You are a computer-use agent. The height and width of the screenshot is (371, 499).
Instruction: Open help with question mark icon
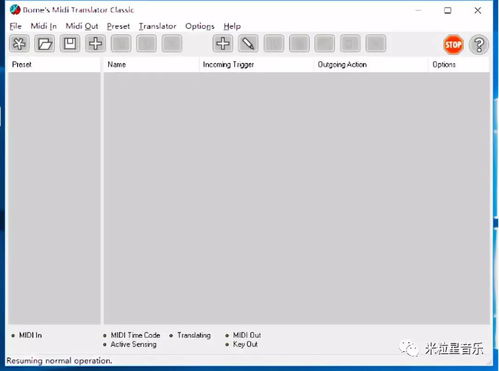[479, 44]
